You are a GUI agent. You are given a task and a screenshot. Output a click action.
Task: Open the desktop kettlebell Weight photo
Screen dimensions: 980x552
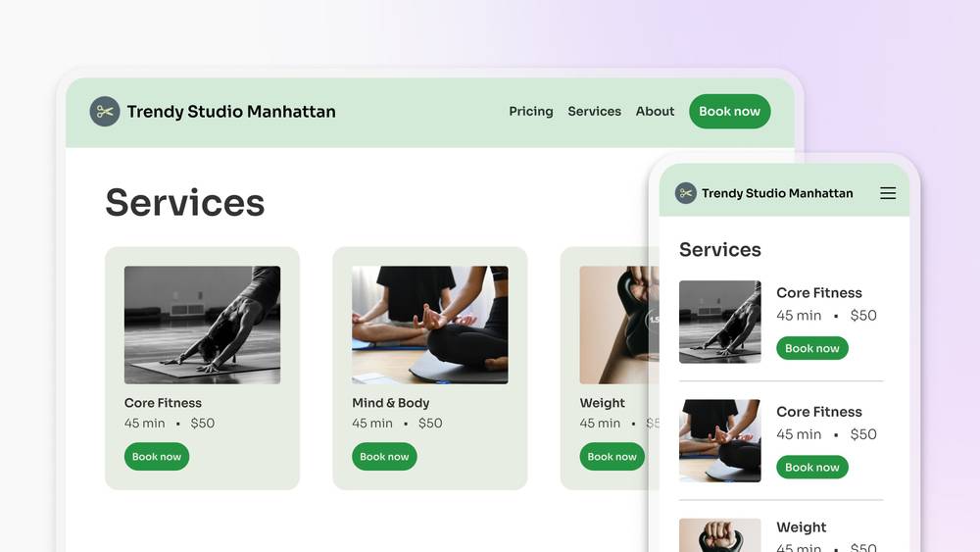click(618, 326)
